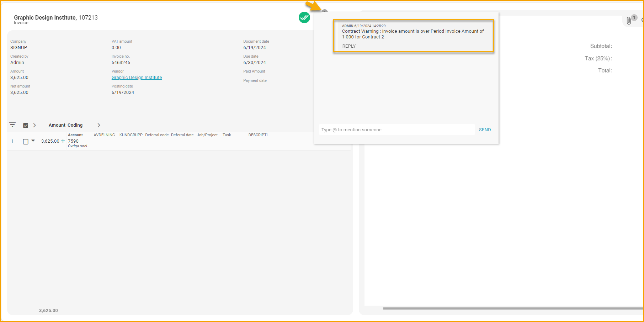Viewport: 644px width, 322px height.
Task: Click the invoice number 5463245
Action: pos(121,63)
